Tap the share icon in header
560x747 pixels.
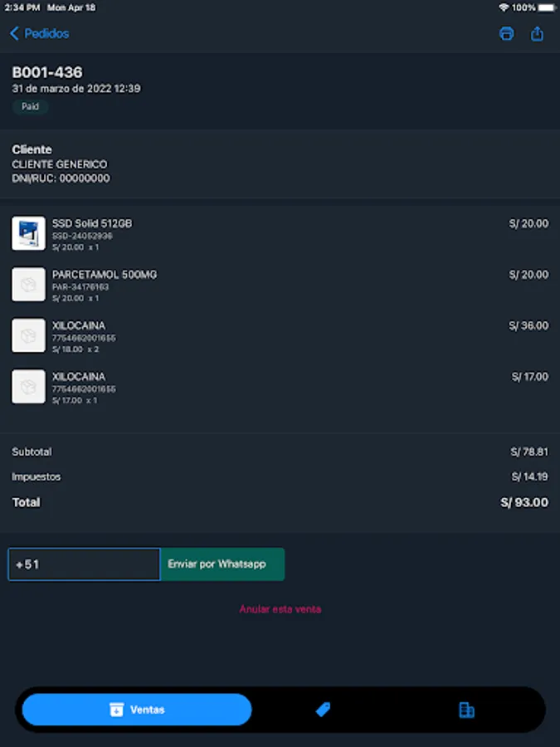[x=537, y=34]
